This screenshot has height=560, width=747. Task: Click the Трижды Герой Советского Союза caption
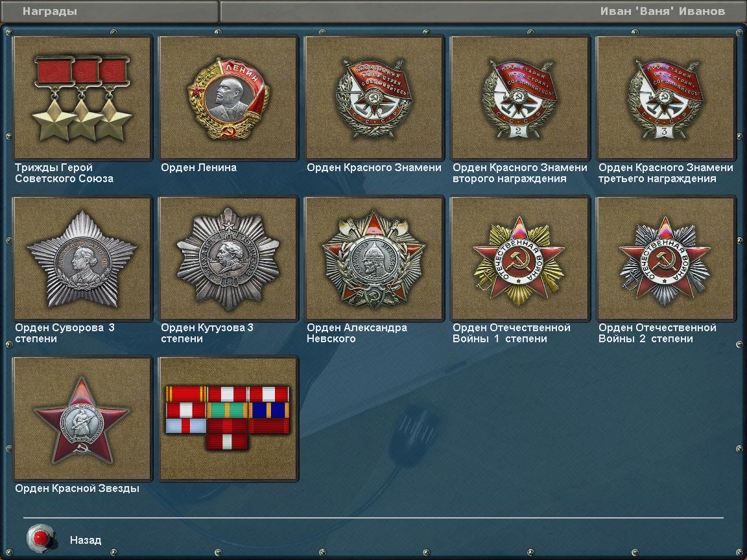64,173
